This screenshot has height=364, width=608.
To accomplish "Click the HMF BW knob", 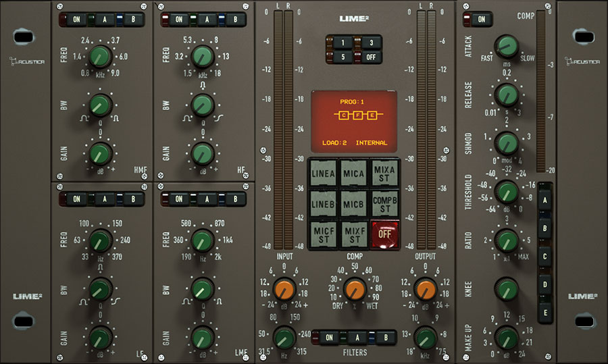I will point(101,105).
